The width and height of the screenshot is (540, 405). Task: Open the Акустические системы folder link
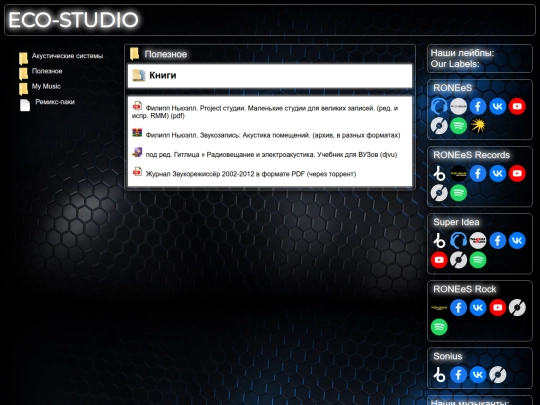point(68,56)
